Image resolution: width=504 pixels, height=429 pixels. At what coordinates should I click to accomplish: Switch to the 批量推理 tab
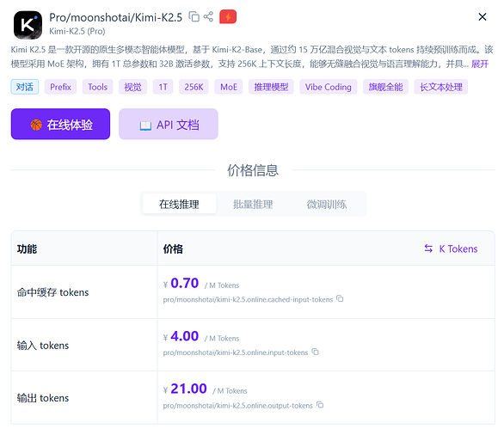(253, 204)
